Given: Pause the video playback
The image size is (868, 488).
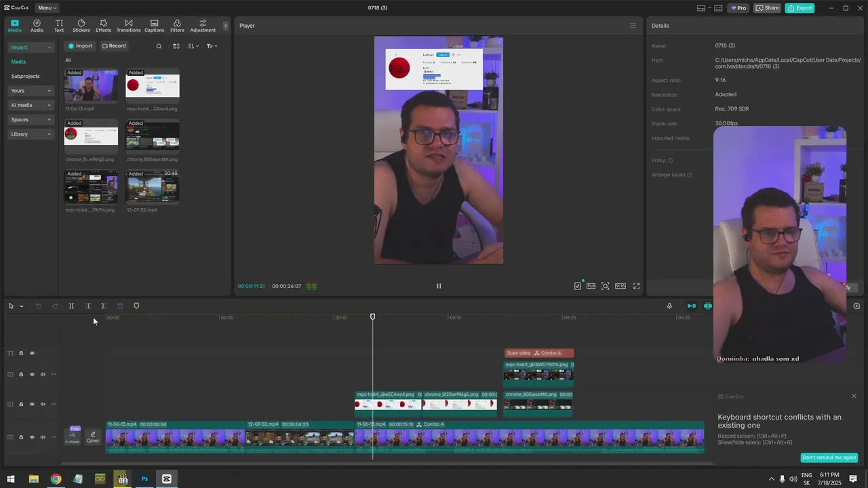Looking at the screenshot, I should coord(439,286).
